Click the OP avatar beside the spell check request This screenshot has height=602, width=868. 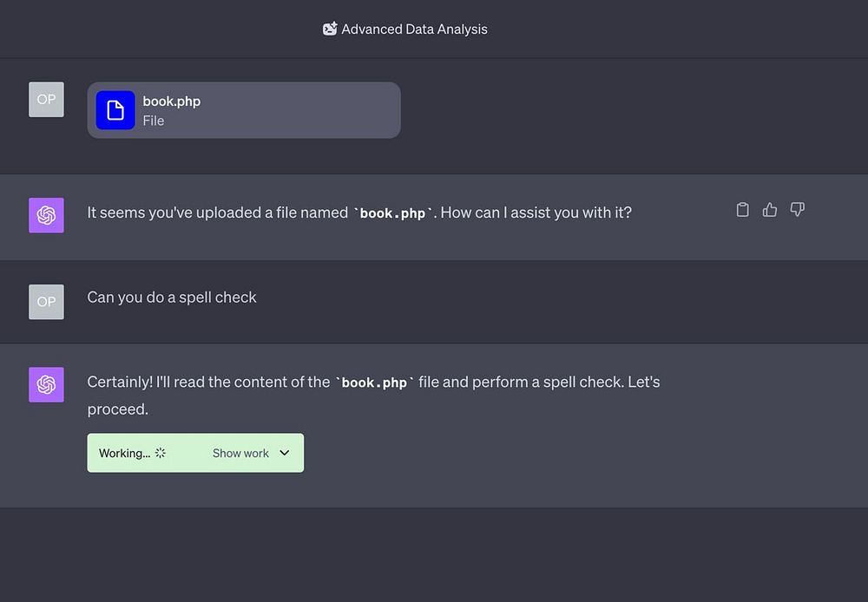tap(46, 302)
